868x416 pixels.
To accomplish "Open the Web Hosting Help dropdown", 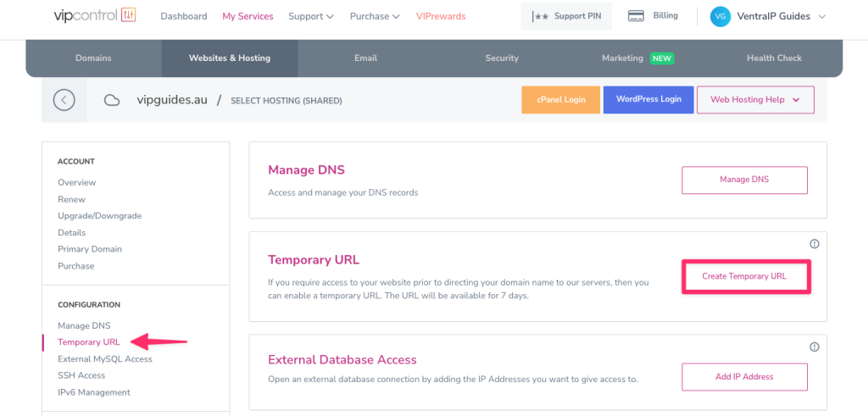I will click(755, 100).
